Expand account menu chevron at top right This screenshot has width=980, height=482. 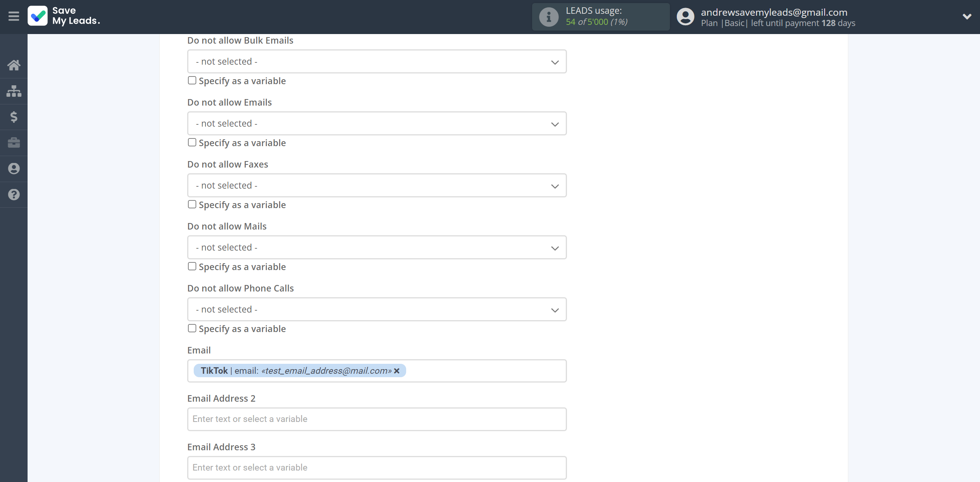click(x=967, y=16)
